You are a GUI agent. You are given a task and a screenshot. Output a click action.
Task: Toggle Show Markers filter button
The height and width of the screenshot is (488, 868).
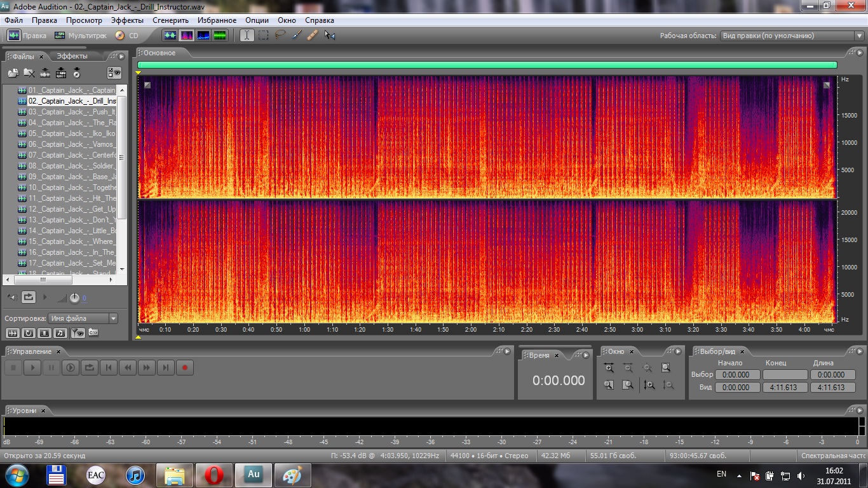click(77, 332)
